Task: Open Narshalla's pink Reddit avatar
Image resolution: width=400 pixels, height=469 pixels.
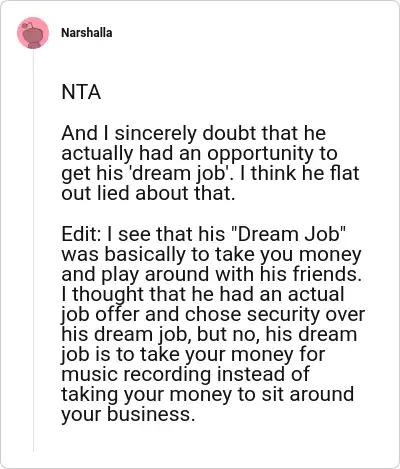Action: (33, 33)
